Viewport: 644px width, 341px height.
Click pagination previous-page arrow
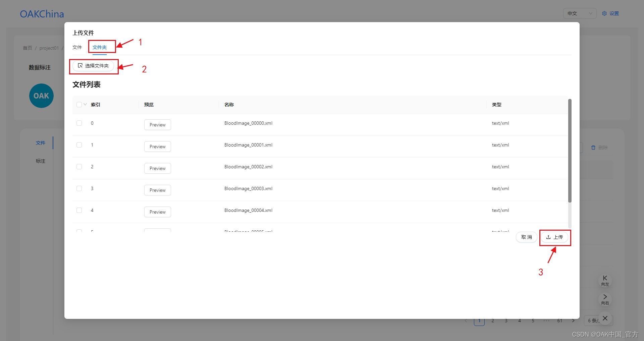tap(466, 321)
